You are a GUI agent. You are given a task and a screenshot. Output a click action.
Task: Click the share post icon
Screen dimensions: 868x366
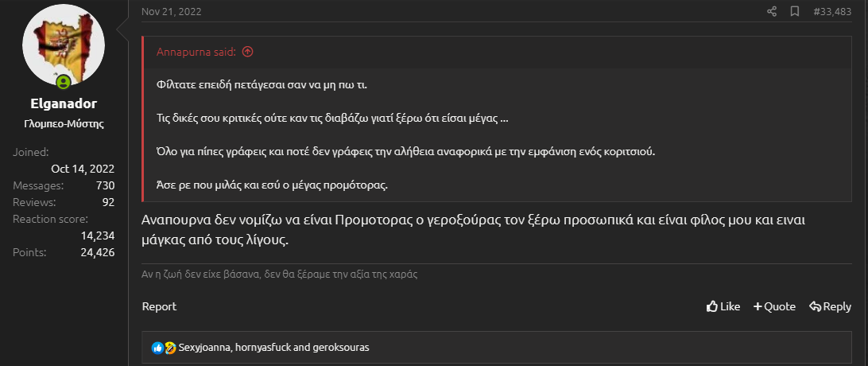[x=771, y=11]
